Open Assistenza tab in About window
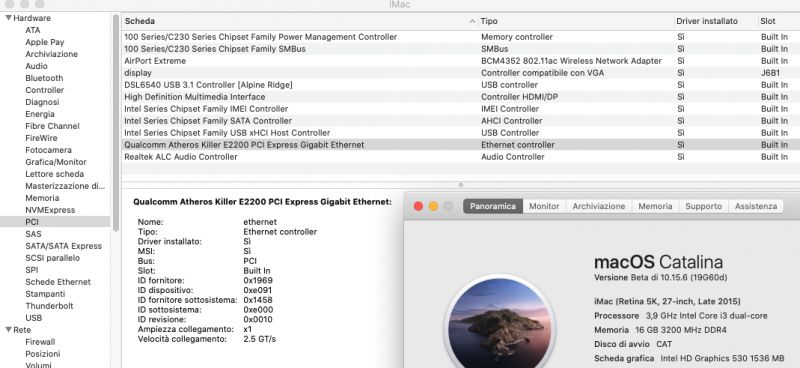Image resolution: width=800 pixels, height=368 pixels. (x=756, y=206)
